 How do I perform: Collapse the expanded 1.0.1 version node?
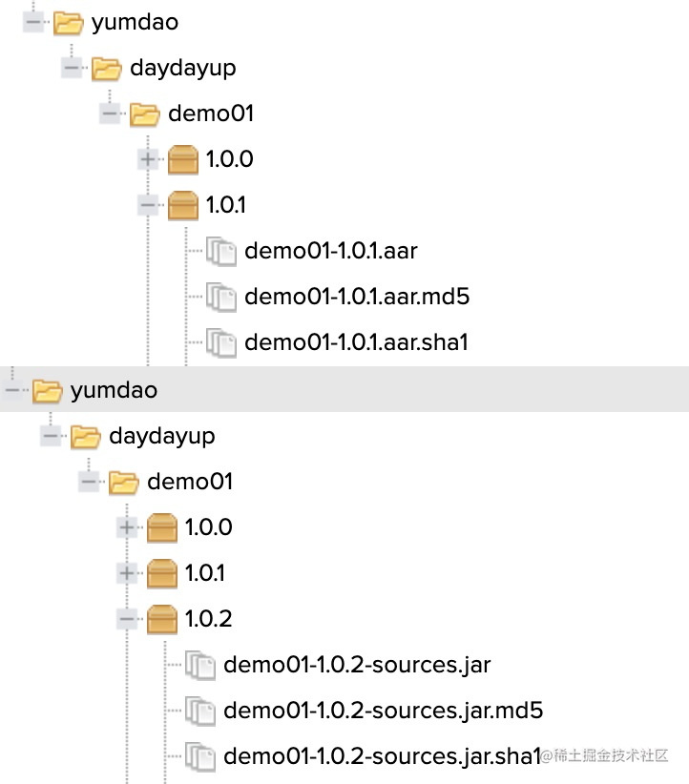147,205
